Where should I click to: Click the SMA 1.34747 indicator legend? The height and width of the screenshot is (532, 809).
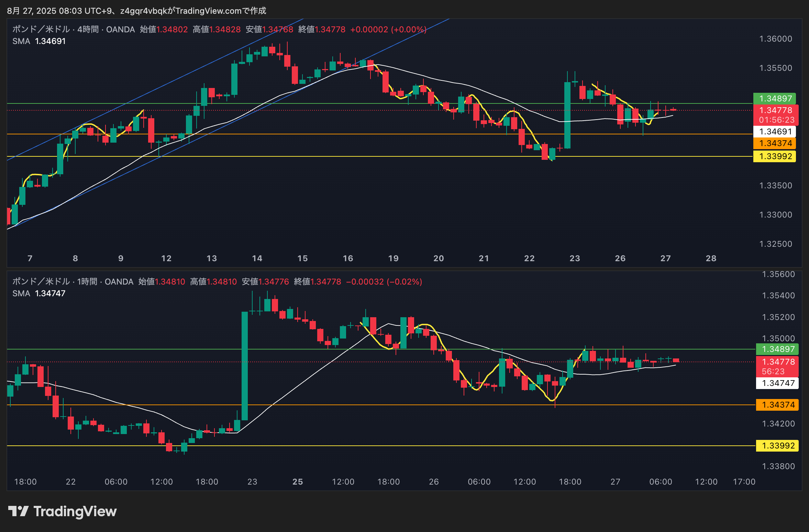pos(39,293)
